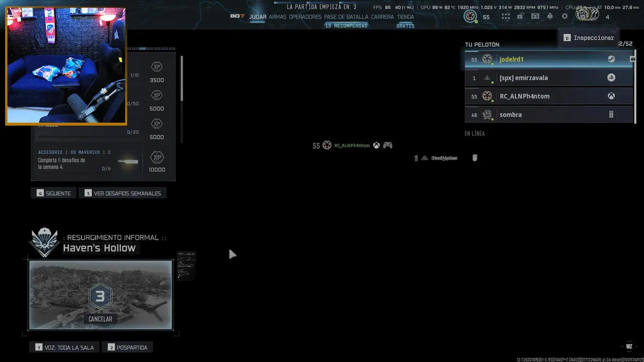The height and width of the screenshot is (362, 644).
Task: Click the 15 RECOMPENSAS label
Action: (x=346, y=26)
